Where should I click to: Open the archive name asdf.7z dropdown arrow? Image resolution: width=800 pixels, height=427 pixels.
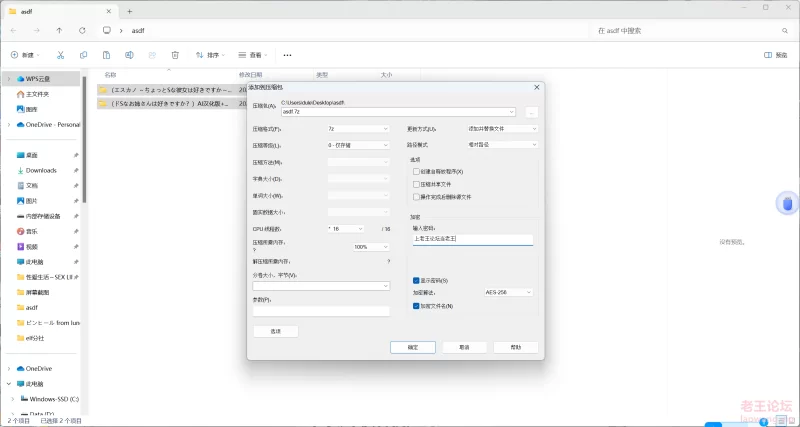coord(511,111)
